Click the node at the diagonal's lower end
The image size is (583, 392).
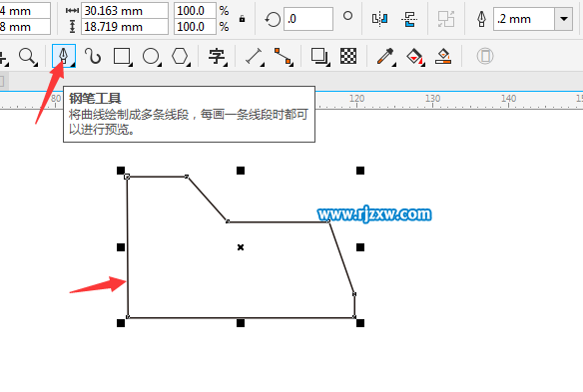point(228,221)
